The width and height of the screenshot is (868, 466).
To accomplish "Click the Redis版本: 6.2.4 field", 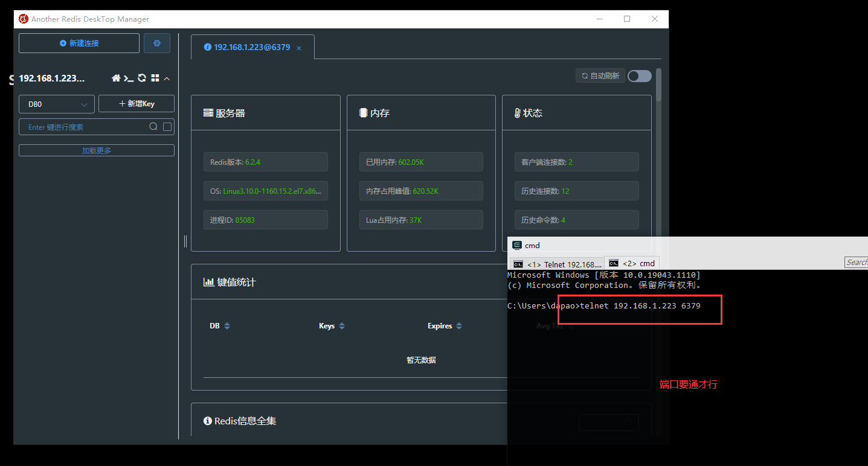I will (266, 162).
